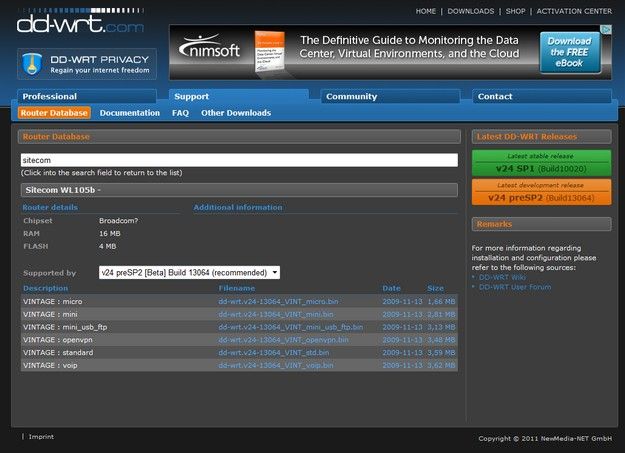
Task: Click the Sitecom WL105b result header
Action: click(x=239, y=190)
